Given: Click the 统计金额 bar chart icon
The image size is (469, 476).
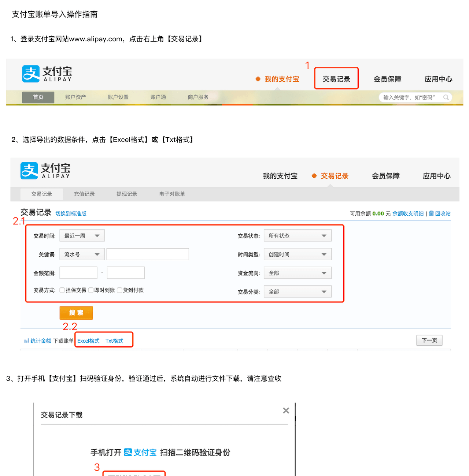Looking at the screenshot, I should click(26, 341).
